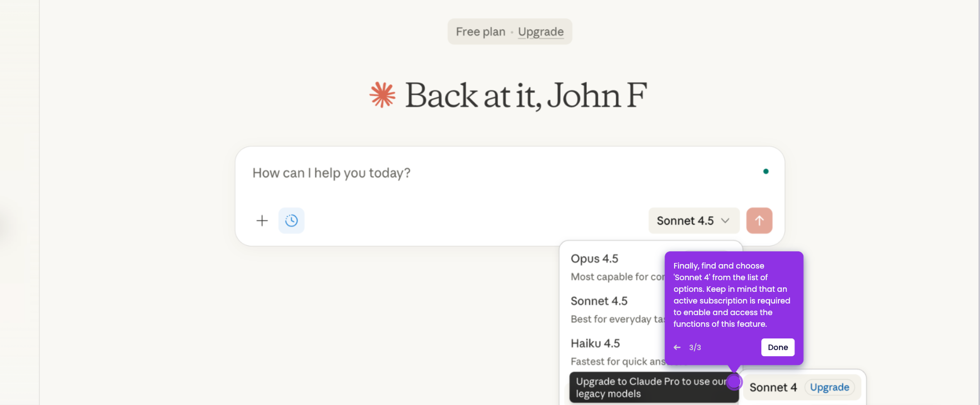The image size is (980, 405).
Task: Open the Sonnet 4.5 model dropdown
Action: pos(693,221)
